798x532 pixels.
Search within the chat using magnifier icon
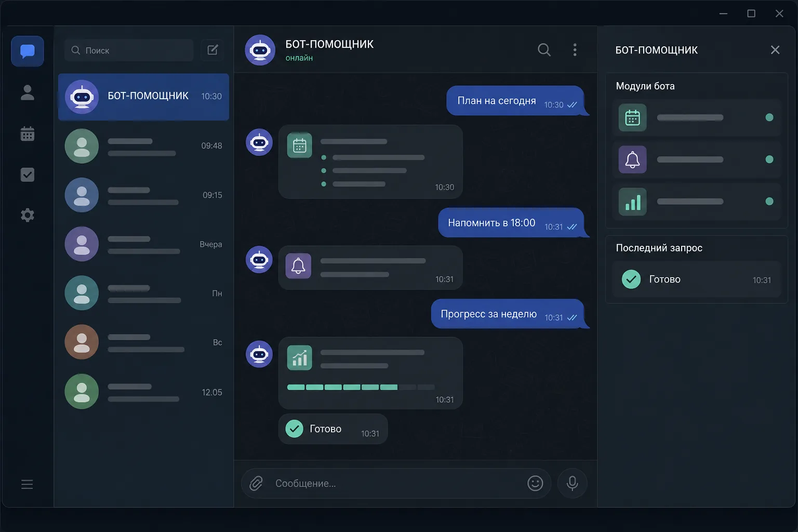tap(544, 49)
